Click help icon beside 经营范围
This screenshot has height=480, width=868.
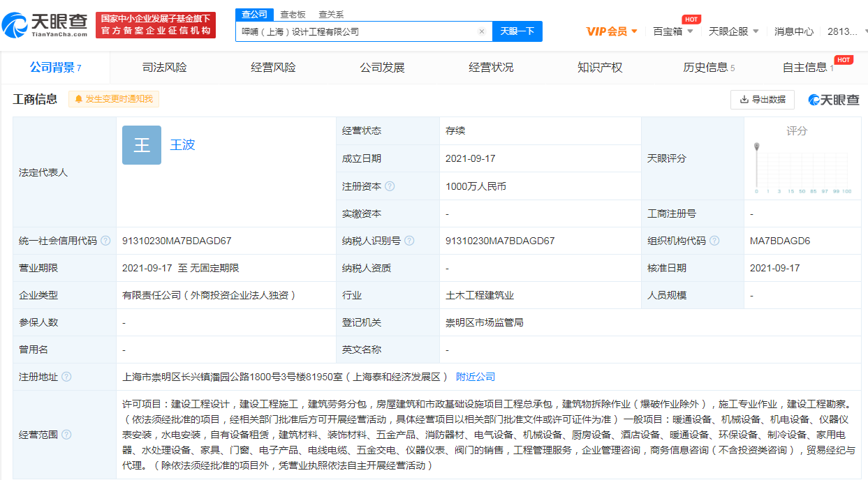pos(66,435)
